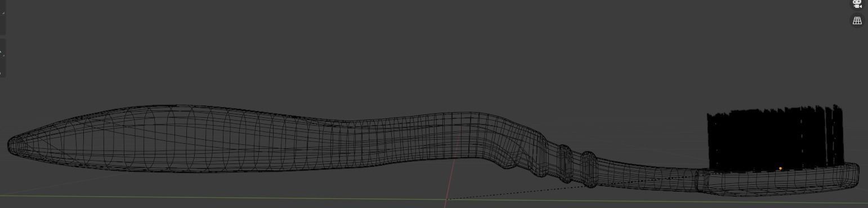Select the orange origin point on the toothbrush head
The image size is (868, 208).
pyautogui.click(x=780, y=169)
